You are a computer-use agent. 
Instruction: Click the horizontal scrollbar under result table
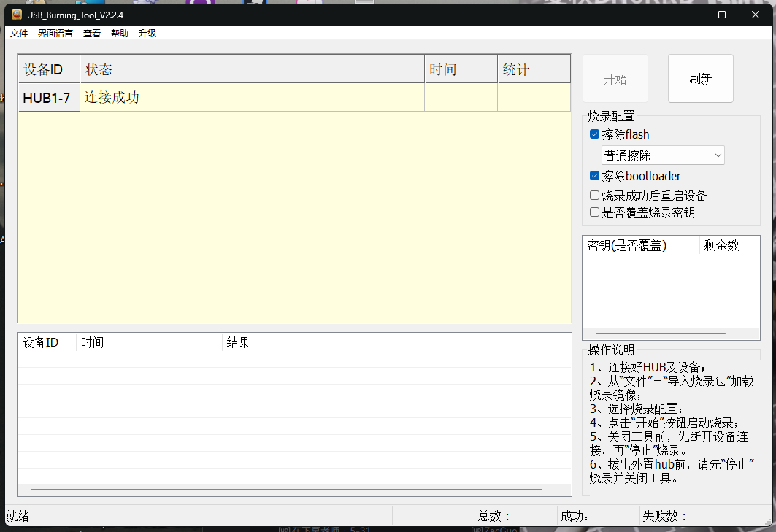[x=285, y=490]
